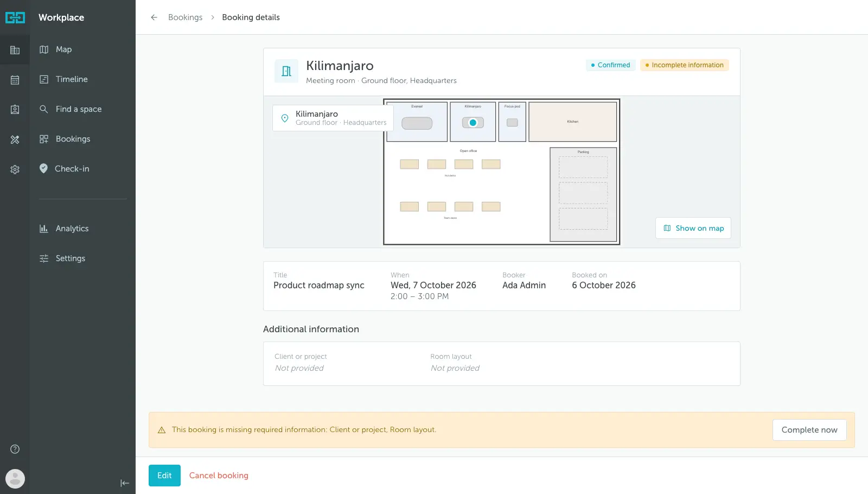
Task: Click the 'Wed, 7 October 2026' date text
Action: click(x=433, y=286)
